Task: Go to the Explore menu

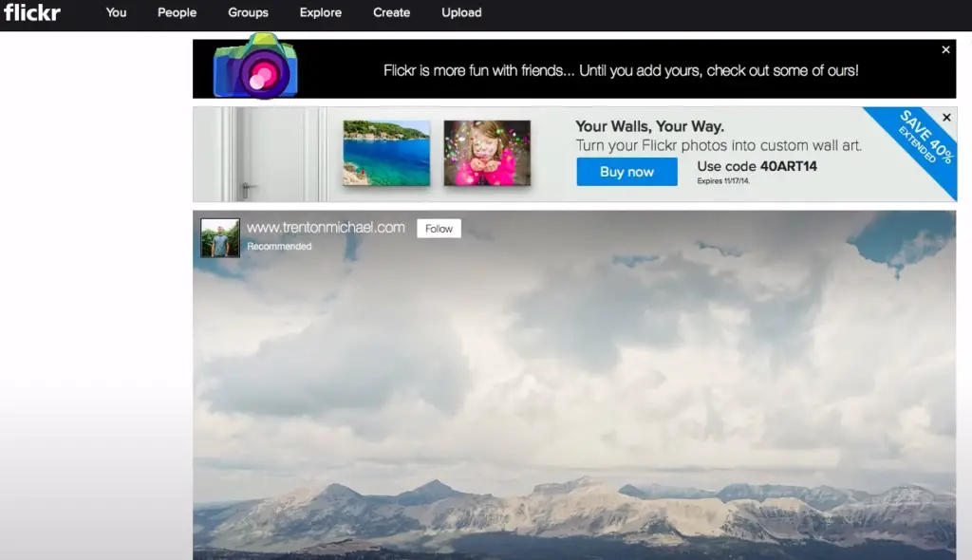Action: point(321,12)
